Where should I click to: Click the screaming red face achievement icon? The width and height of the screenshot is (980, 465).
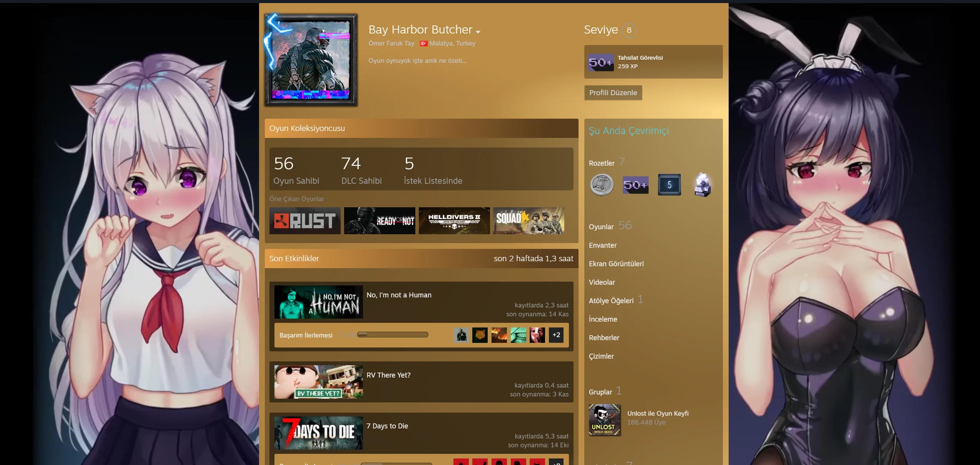pos(537,335)
